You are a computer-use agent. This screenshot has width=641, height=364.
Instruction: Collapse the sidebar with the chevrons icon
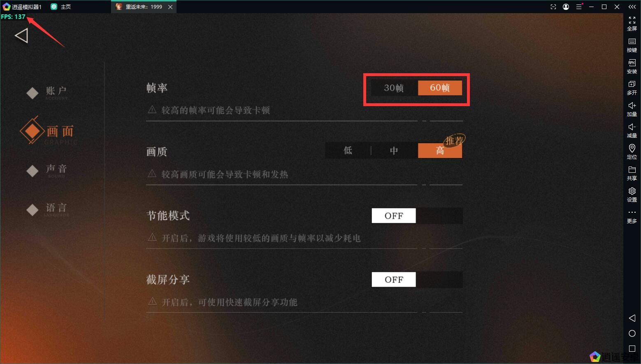point(632,7)
